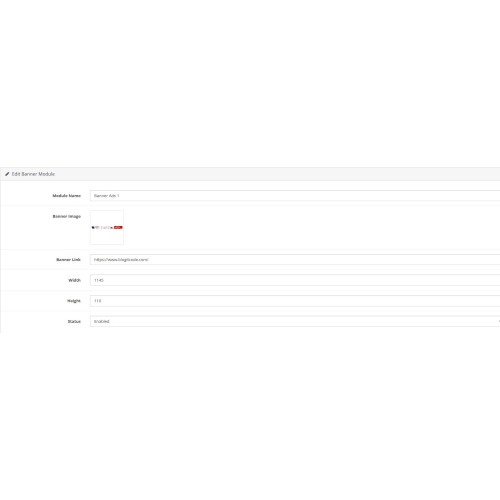Image resolution: width=500 pixels, height=500 pixels.
Task: Focus the Module Name input field
Action: point(295,196)
